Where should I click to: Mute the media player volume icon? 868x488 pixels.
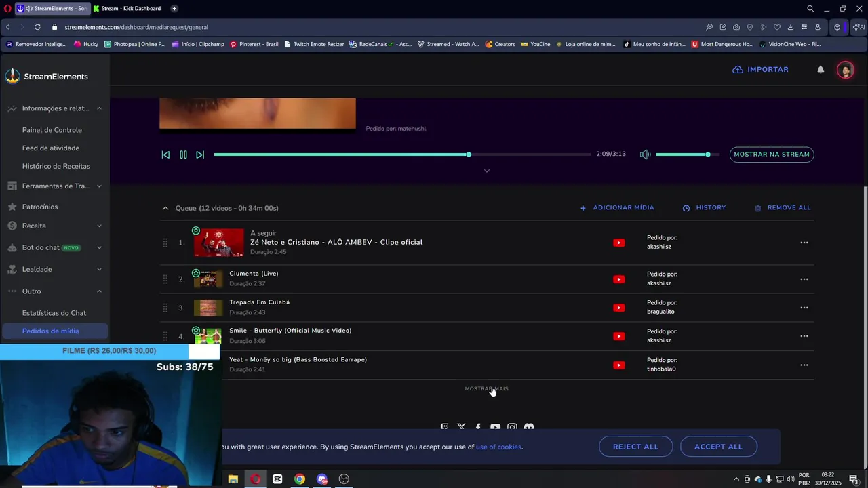click(645, 155)
